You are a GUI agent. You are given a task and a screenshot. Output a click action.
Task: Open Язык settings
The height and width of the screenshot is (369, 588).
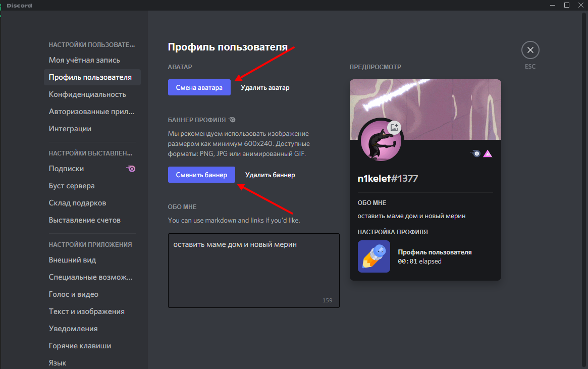click(x=92, y=362)
